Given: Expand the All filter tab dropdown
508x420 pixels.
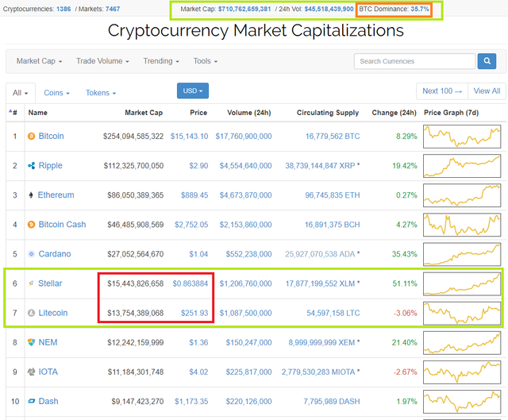Looking at the screenshot, I should (20, 93).
